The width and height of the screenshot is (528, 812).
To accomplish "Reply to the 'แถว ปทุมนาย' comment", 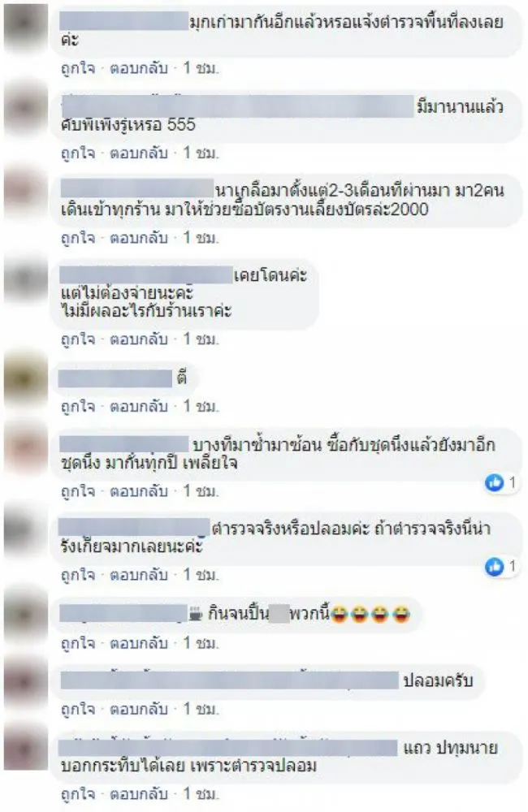I will tap(139, 794).
